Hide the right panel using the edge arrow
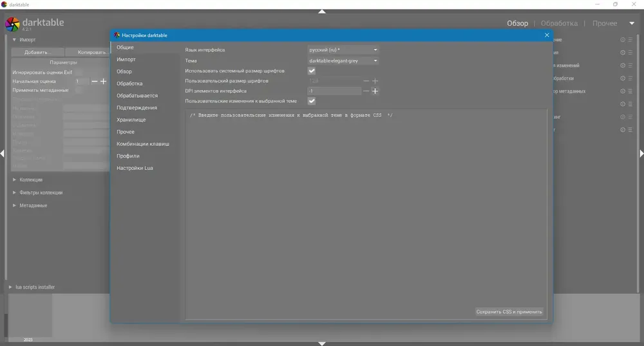Viewport: 644px width, 346px height. 641,153
